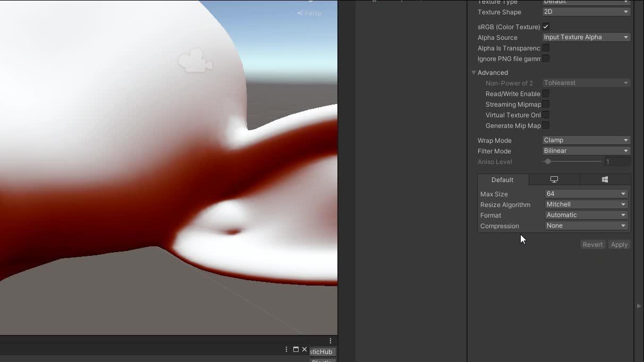This screenshot has height=362, width=644.
Task: Select the sticHub tab at the bottom
Action: pyautogui.click(x=321, y=351)
